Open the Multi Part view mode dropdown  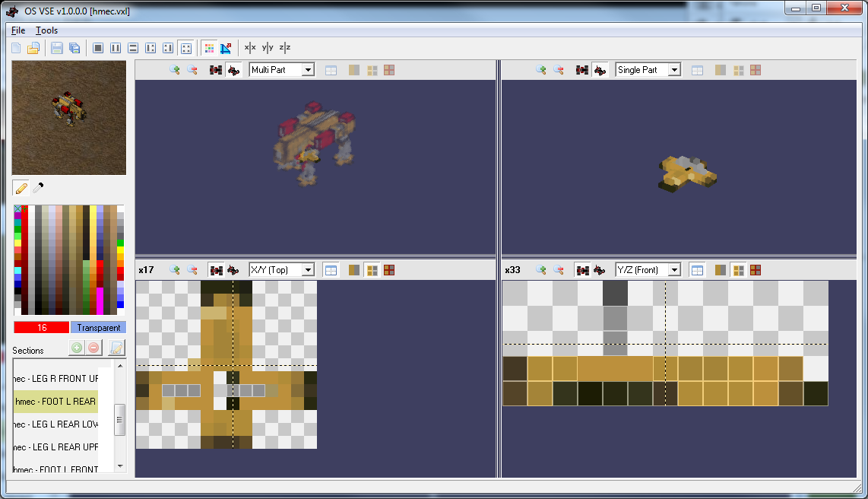coord(281,69)
